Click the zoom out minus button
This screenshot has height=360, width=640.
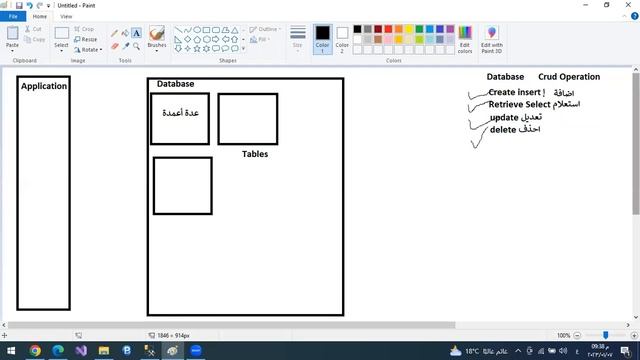pos(577,335)
